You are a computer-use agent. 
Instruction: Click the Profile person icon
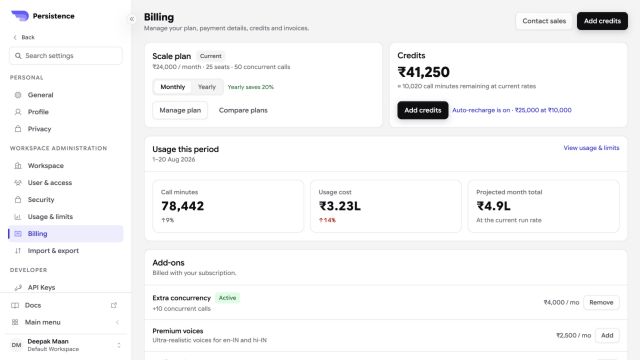coord(18,112)
